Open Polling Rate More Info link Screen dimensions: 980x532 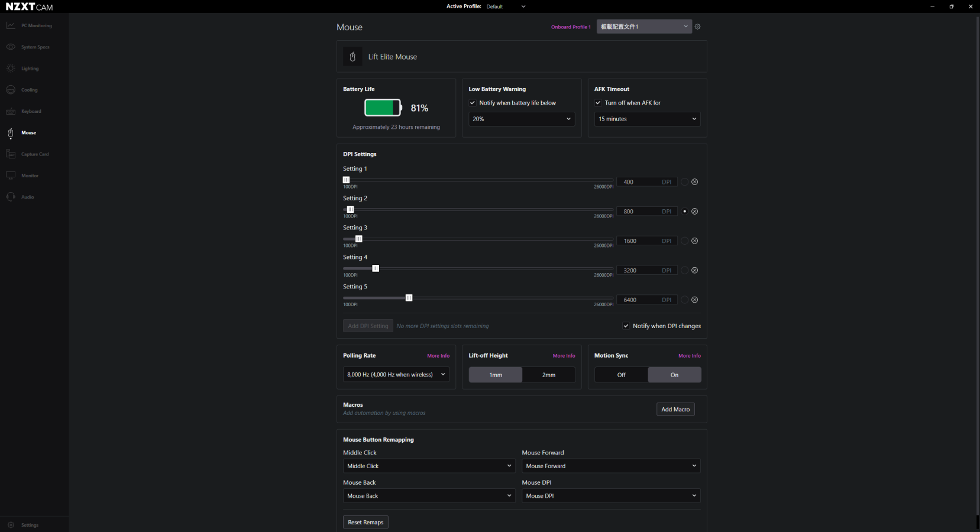(x=438, y=356)
